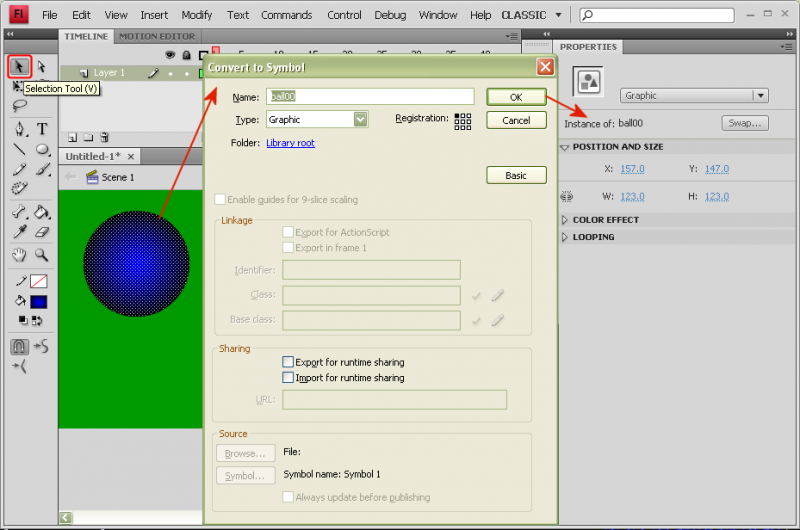Click the Straighten modifier icon
Image resolution: width=800 pixels, height=530 pixels.
tap(19, 366)
